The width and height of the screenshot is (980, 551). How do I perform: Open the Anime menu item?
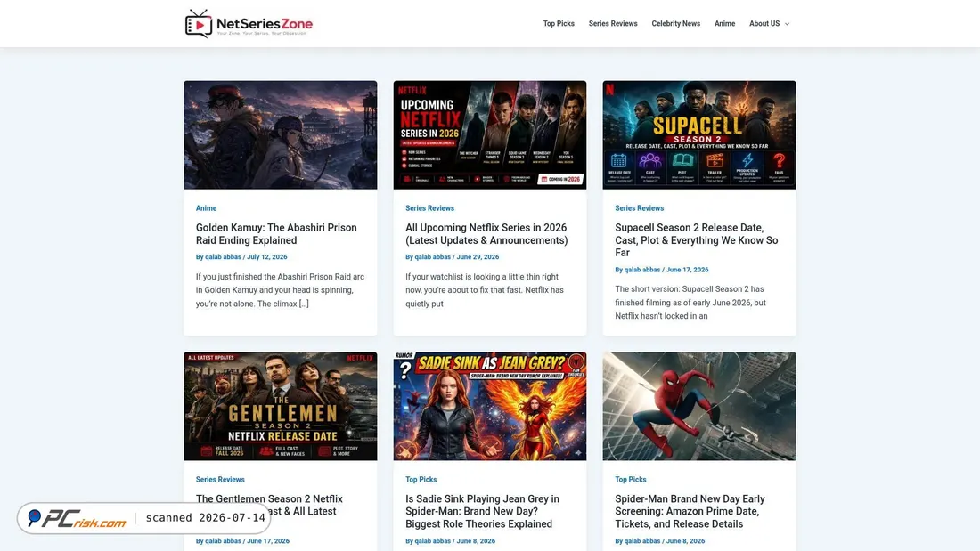point(724,24)
